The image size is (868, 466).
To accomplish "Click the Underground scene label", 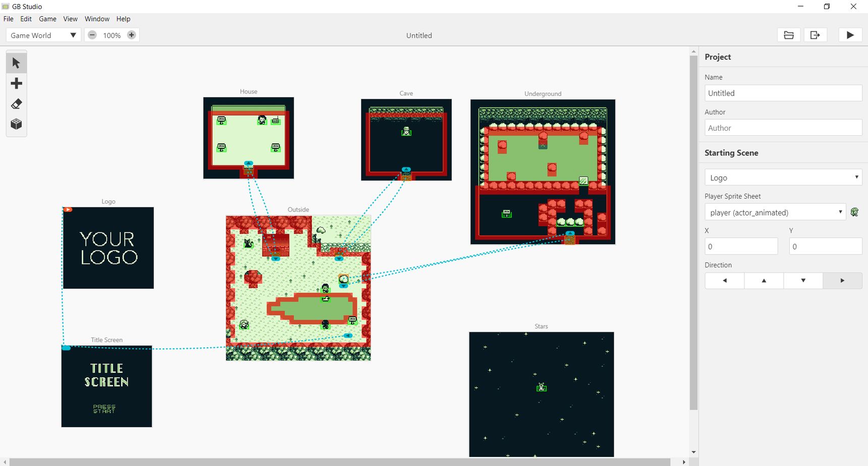I will pyautogui.click(x=543, y=93).
